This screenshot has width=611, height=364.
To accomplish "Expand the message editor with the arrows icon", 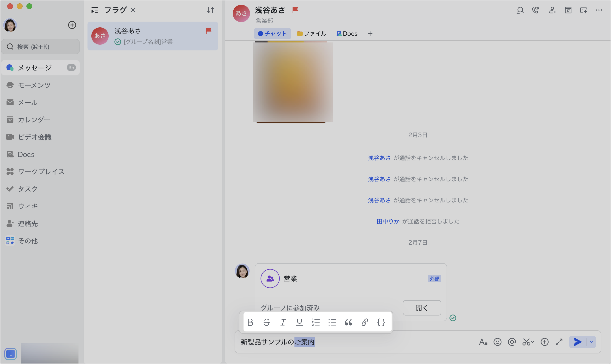I will click(559, 342).
